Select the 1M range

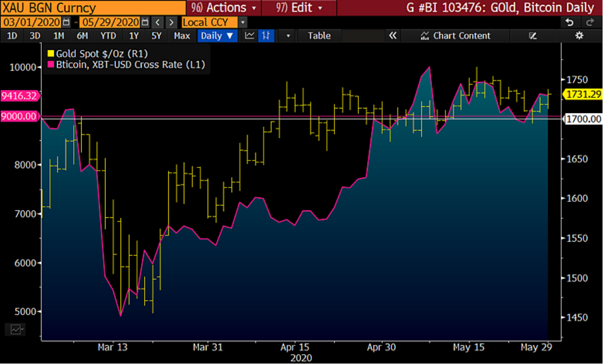click(59, 36)
